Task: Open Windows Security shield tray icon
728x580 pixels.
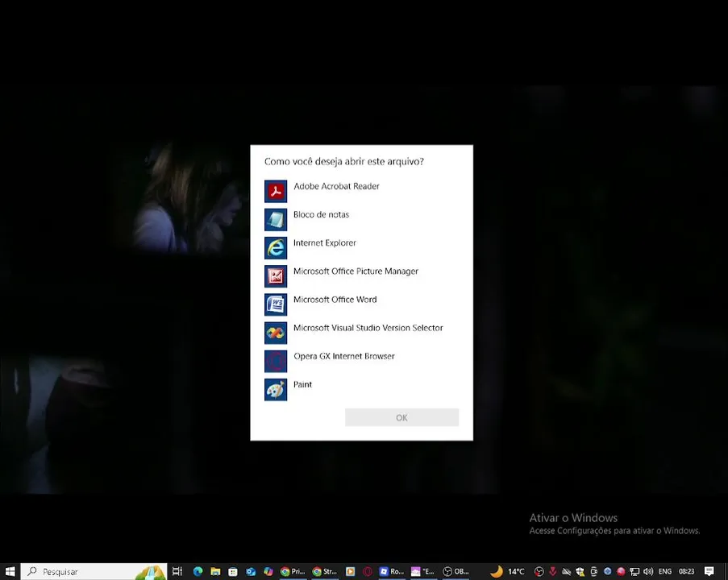Action: point(580,571)
